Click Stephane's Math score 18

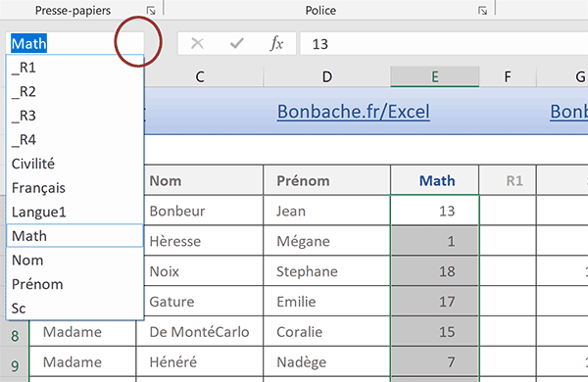(x=434, y=271)
